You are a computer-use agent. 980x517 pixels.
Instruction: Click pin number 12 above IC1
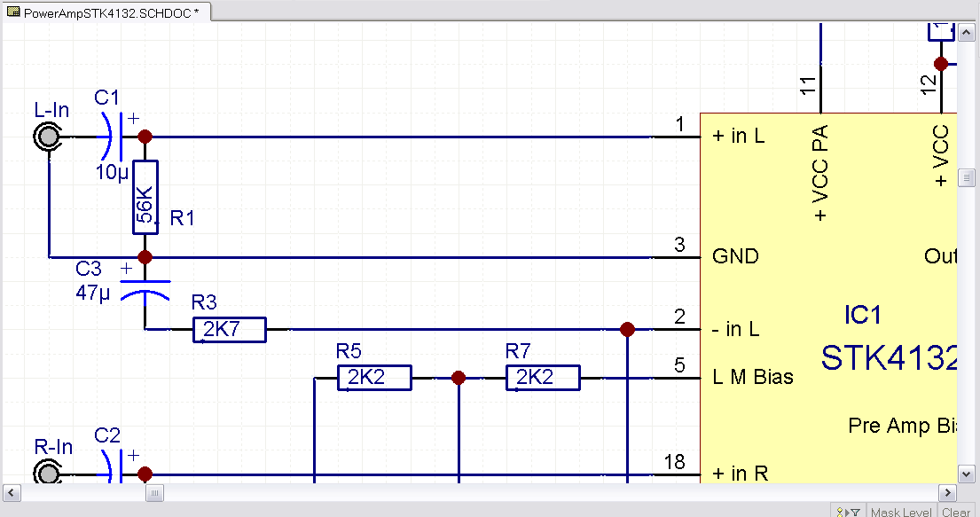pyautogui.click(x=929, y=83)
